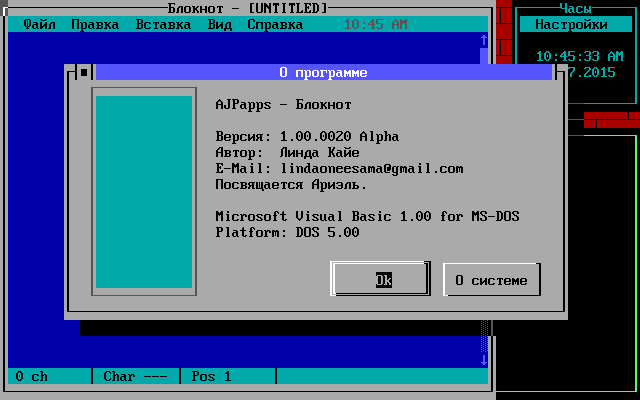Click the Microsoft Visual Basic 1.00 line
Screen dimensions: 640x400
coord(367,216)
